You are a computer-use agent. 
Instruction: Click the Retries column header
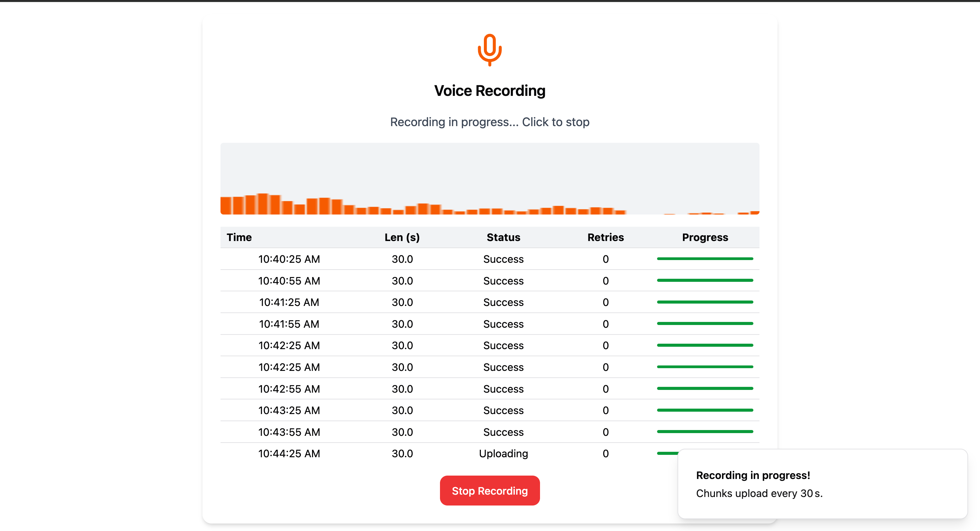tap(605, 237)
